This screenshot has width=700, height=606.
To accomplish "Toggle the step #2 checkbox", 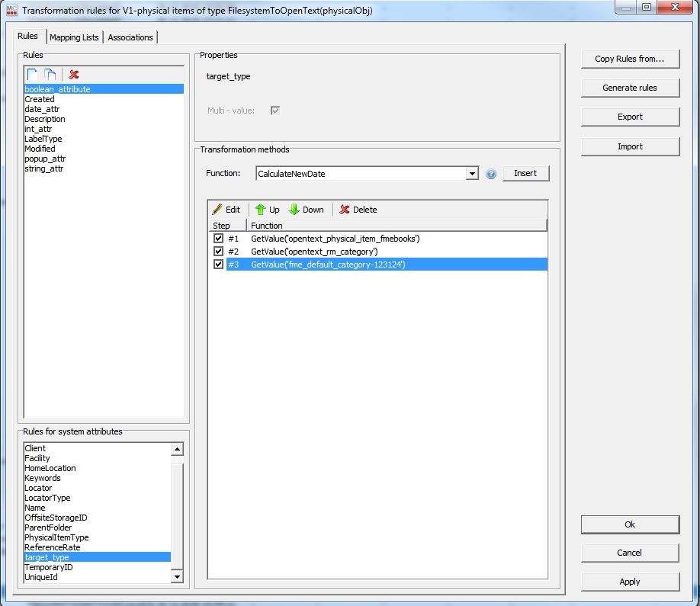I will pyautogui.click(x=219, y=252).
